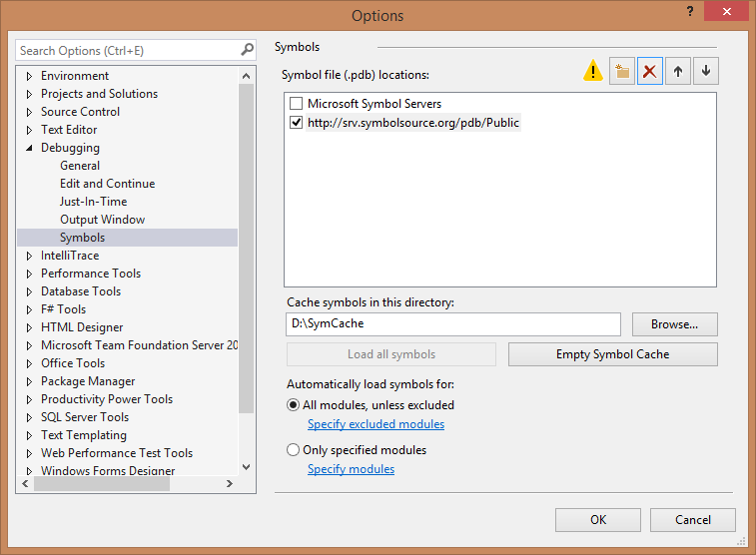756x555 pixels.
Task: Uncheck the srv.symbolsource.org location
Action: 296,123
